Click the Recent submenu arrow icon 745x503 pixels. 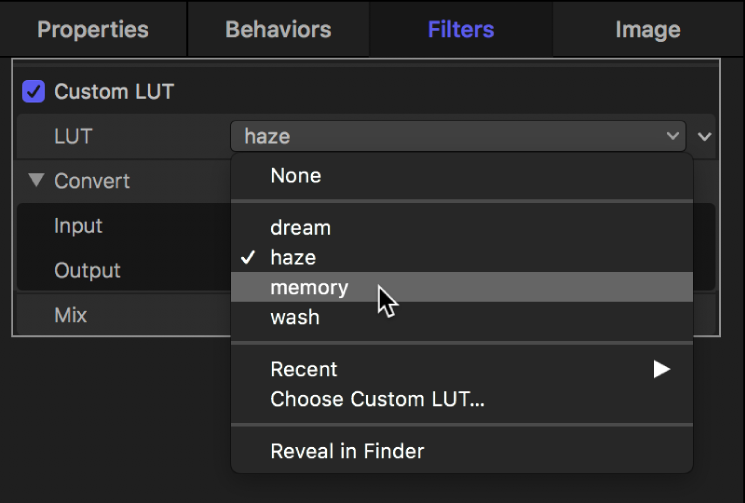(661, 370)
